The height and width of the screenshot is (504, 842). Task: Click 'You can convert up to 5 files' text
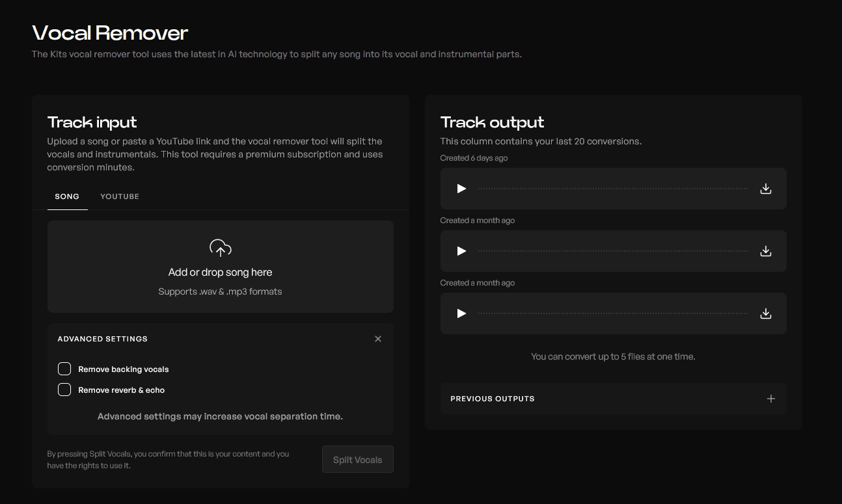(x=613, y=356)
